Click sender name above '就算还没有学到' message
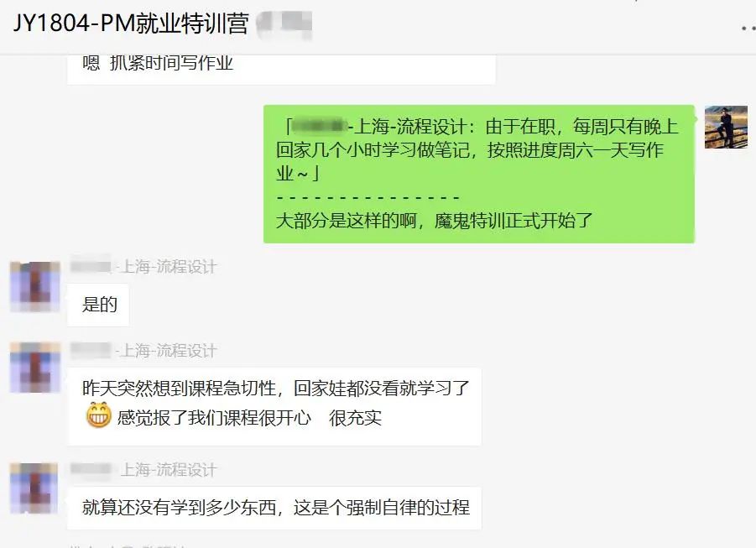This screenshot has height=548, width=756. click(143, 470)
